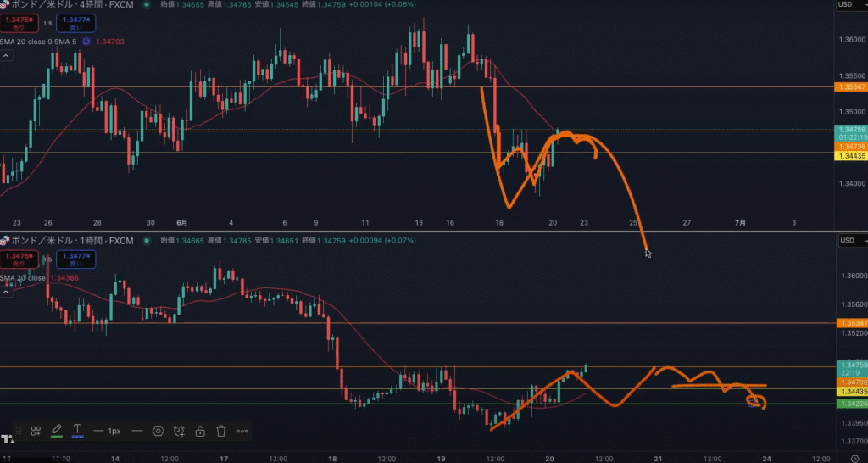Click the blue buy button on 4-hour chart
Viewport: 868px width, 463px height.
pos(75,23)
